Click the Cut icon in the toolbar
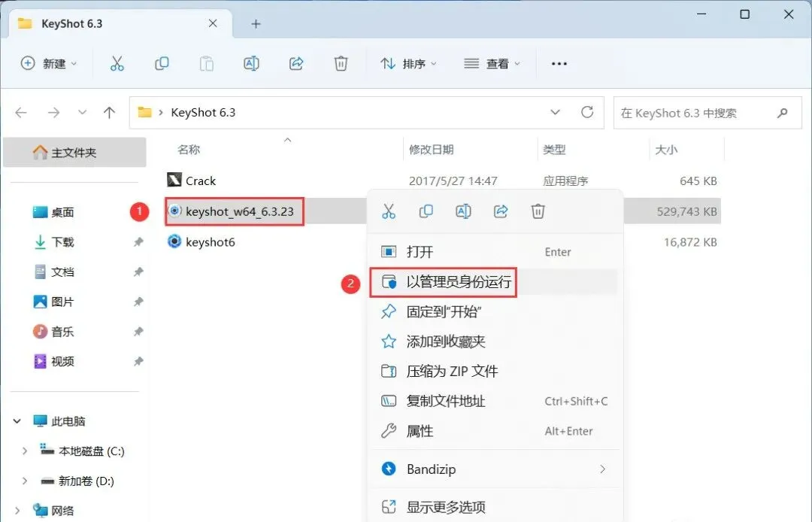The height and width of the screenshot is (522, 812). click(x=117, y=64)
